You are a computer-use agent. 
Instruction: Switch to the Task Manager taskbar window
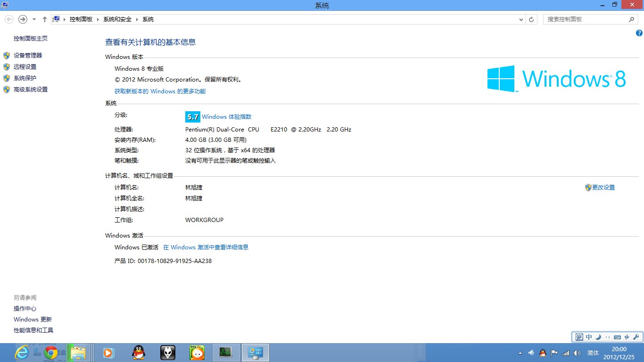tap(226, 353)
